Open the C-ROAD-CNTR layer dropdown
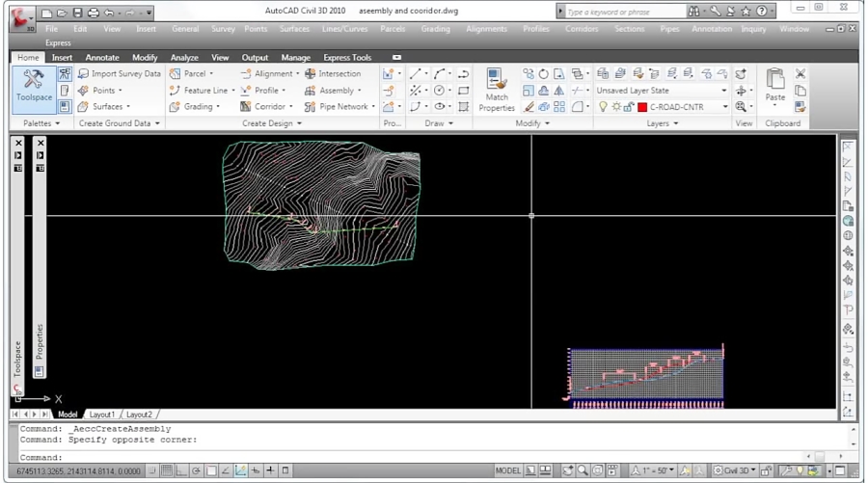The width and height of the screenshot is (868, 483). coord(724,107)
